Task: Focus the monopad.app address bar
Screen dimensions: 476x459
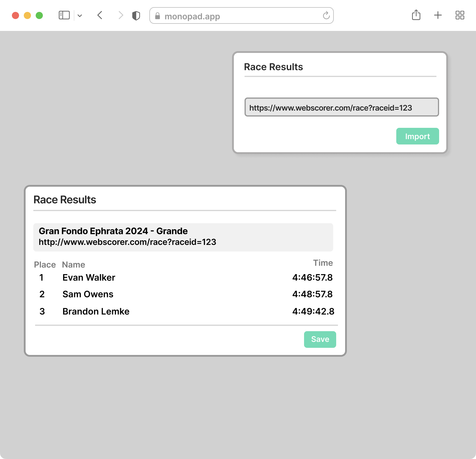Action: [x=242, y=15]
